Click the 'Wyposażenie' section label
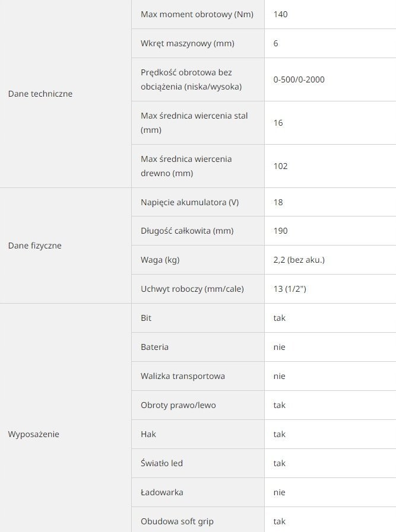This screenshot has height=532, width=396. pyautogui.click(x=34, y=434)
